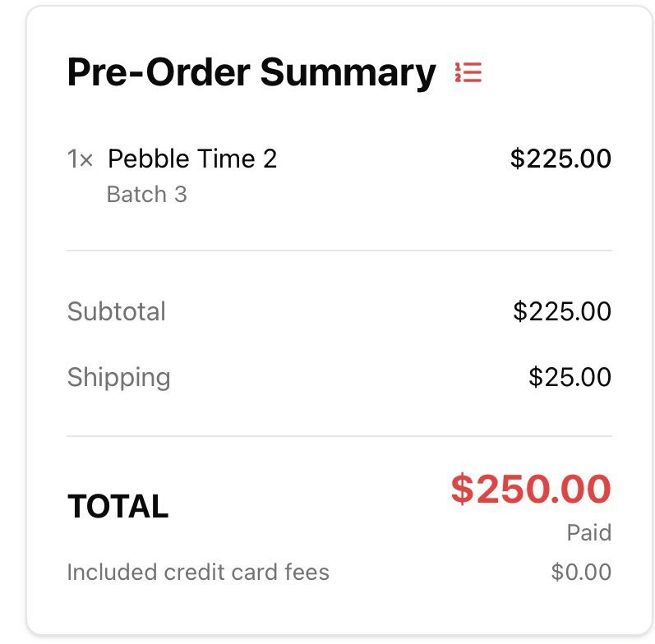The image size is (655, 644).
Task: Click the 1× quantity indicator
Action: coord(81,159)
